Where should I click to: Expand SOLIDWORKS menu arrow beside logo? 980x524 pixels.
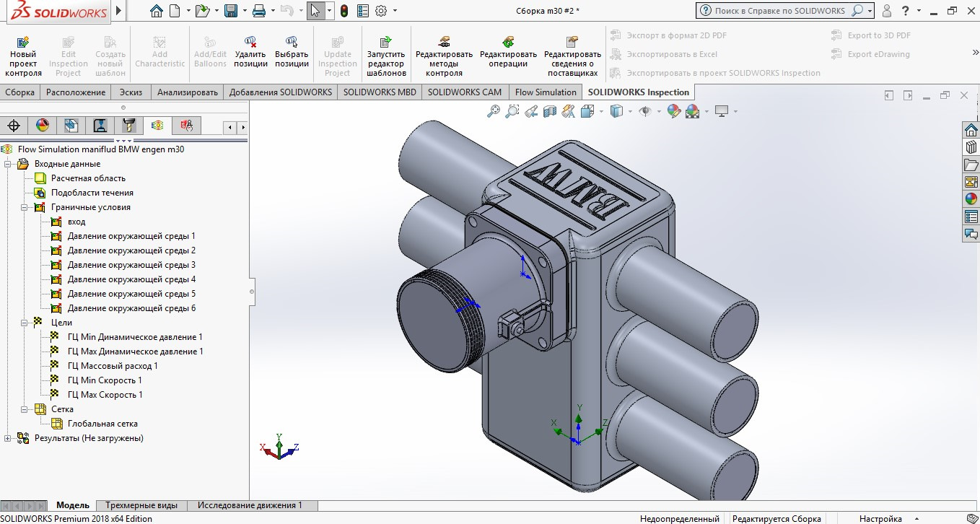119,11
